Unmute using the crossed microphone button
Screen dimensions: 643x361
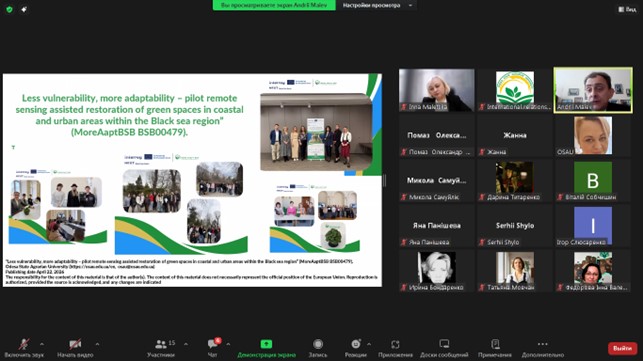pyautogui.click(x=24, y=344)
